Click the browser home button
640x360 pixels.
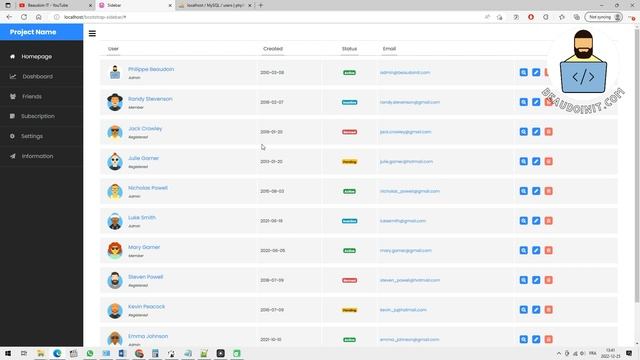click(39, 17)
